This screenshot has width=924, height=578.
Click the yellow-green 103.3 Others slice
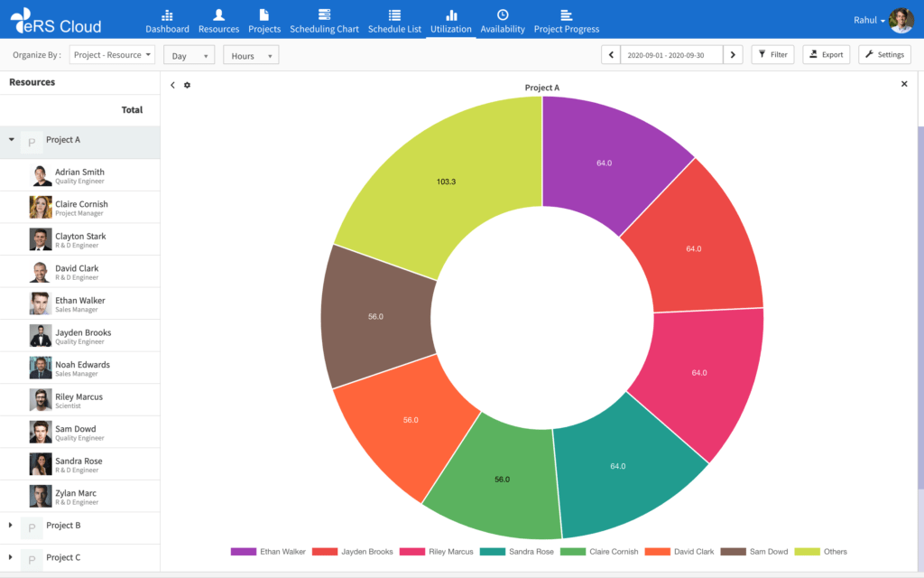tap(446, 182)
